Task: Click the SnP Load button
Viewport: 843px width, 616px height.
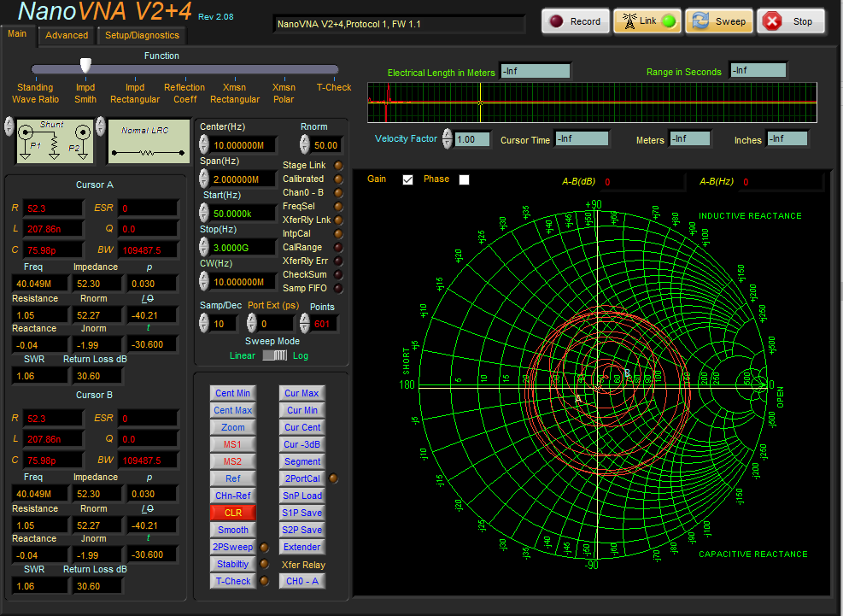Action: coord(302,496)
